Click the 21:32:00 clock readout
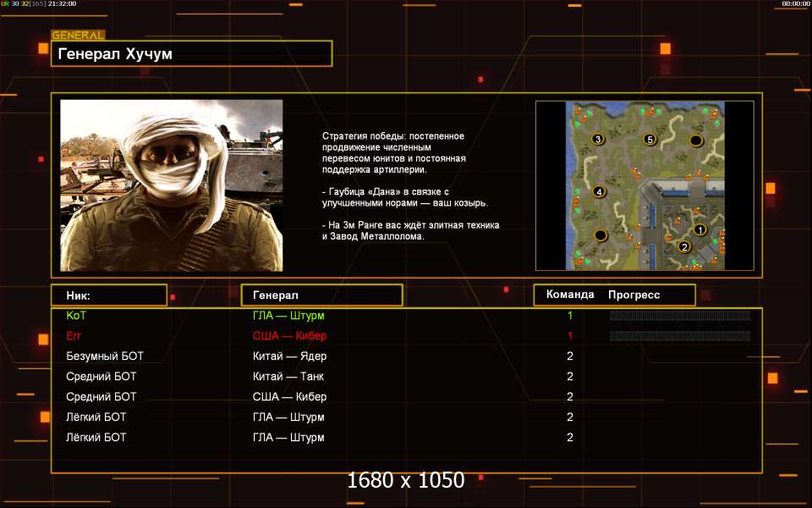This screenshot has width=812, height=508. [x=62, y=3]
